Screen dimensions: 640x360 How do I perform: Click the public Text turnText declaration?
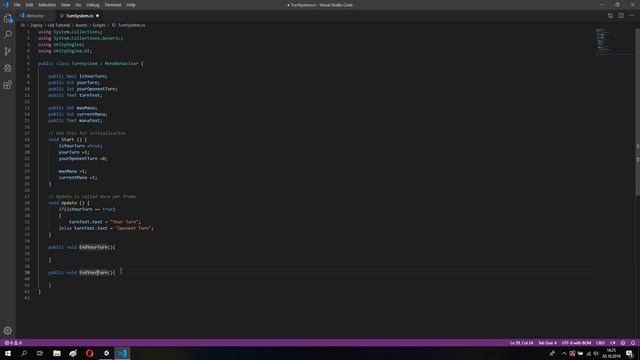[x=75, y=96]
